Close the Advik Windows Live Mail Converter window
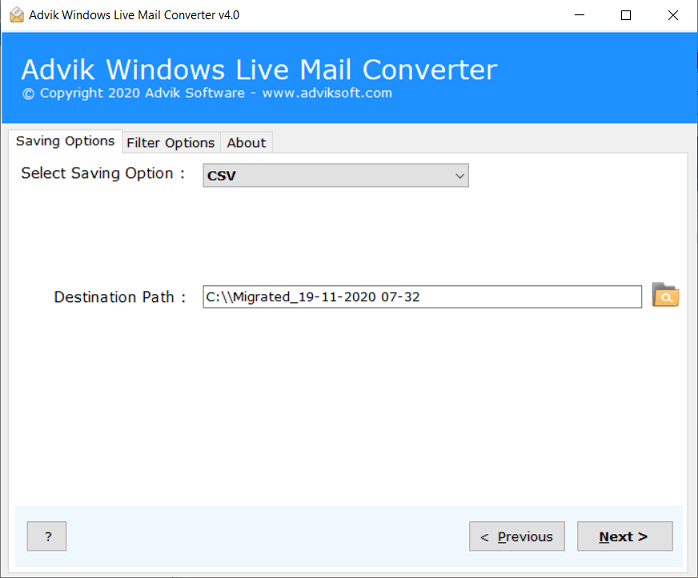Viewport: 698px width, 578px height. (x=673, y=15)
